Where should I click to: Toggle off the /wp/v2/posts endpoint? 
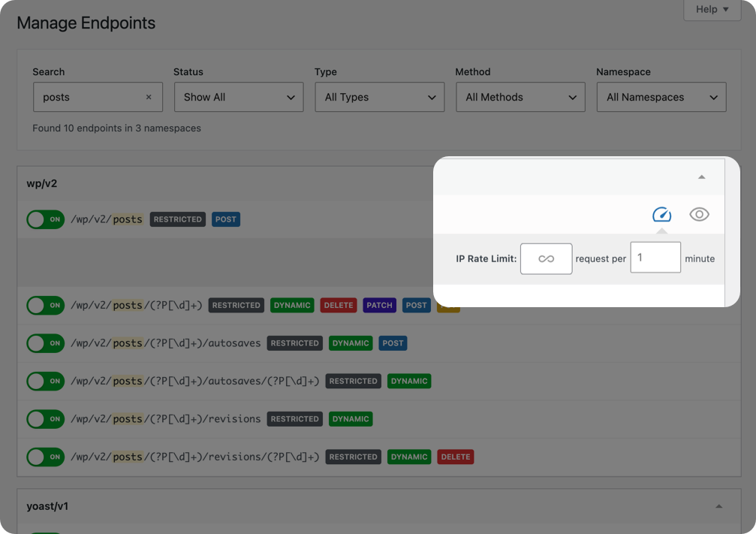pyautogui.click(x=45, y=219)
